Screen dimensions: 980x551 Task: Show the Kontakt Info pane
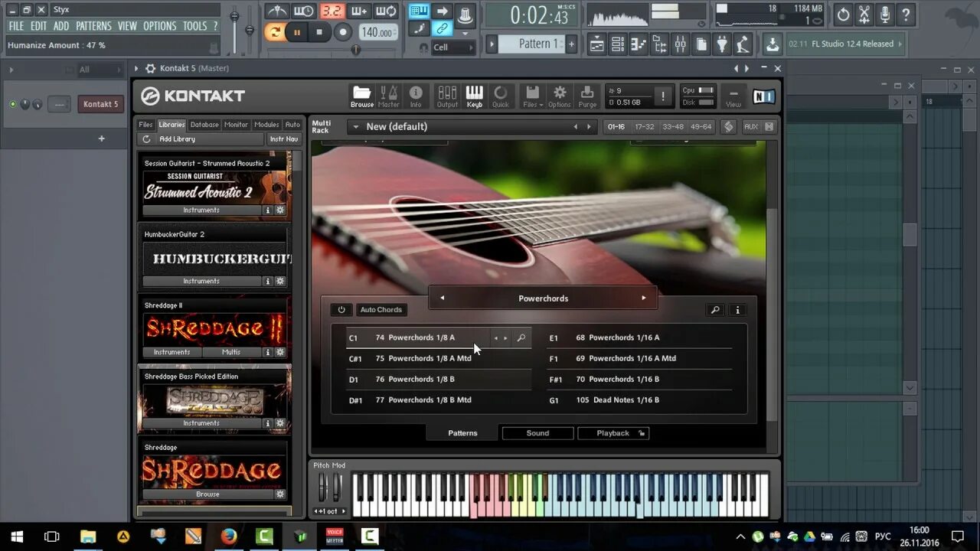coord(416,96)
